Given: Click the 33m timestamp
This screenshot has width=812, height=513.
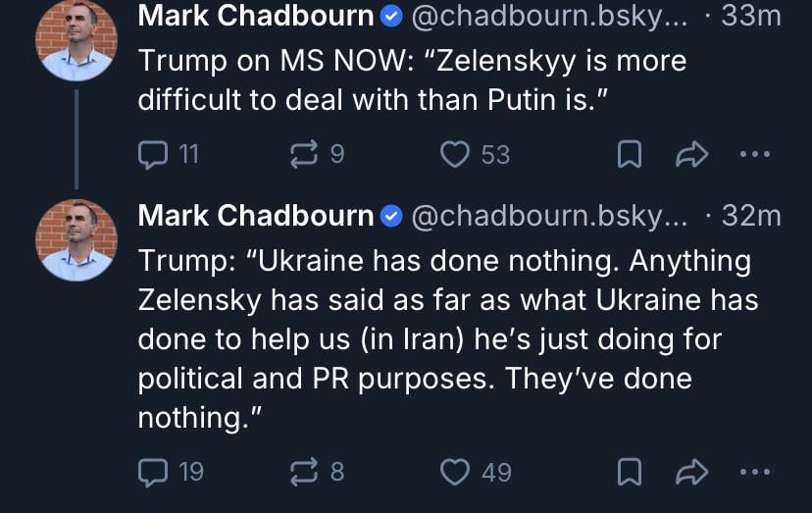Looking at the screenshot, I should tap(750, 17).
